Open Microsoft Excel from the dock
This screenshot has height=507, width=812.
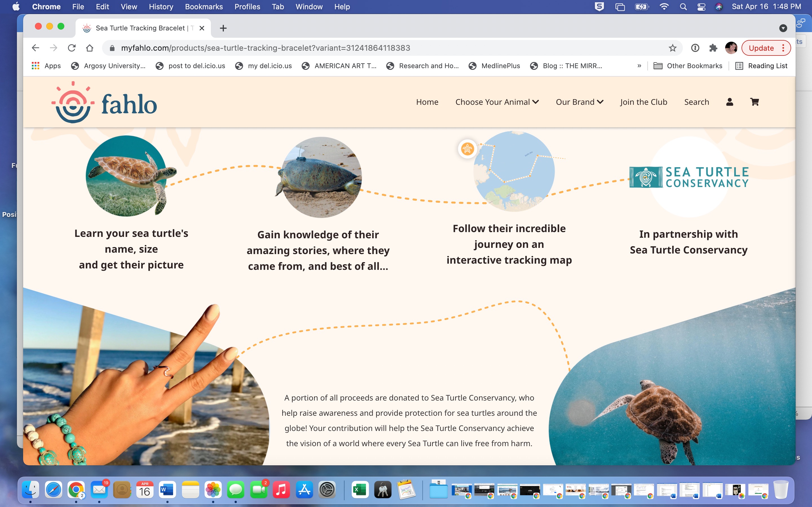pos(360,490)
